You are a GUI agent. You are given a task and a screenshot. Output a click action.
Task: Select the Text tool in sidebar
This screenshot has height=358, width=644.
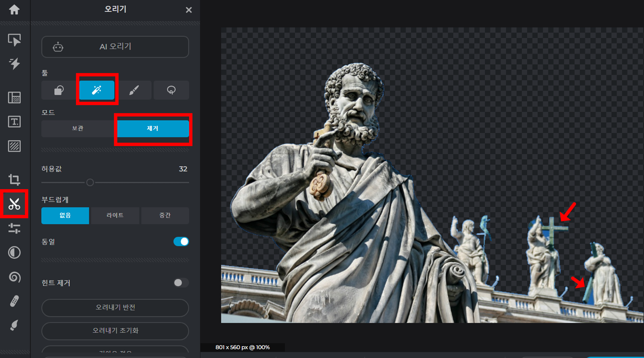[x=14, y=121]
